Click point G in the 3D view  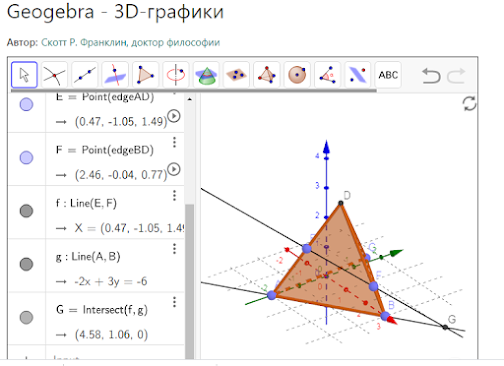point(445,327)
